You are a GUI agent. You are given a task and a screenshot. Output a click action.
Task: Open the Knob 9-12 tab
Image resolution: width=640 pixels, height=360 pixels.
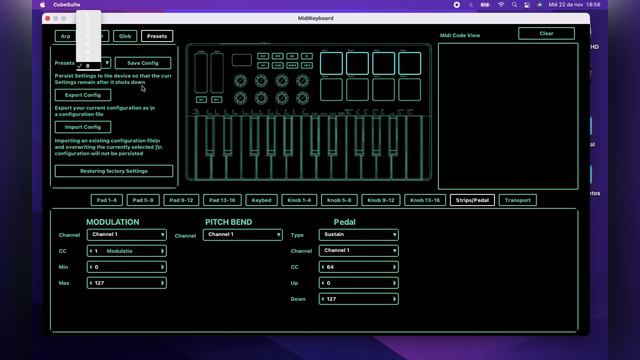pyautogui.click(x=381, y=200)
